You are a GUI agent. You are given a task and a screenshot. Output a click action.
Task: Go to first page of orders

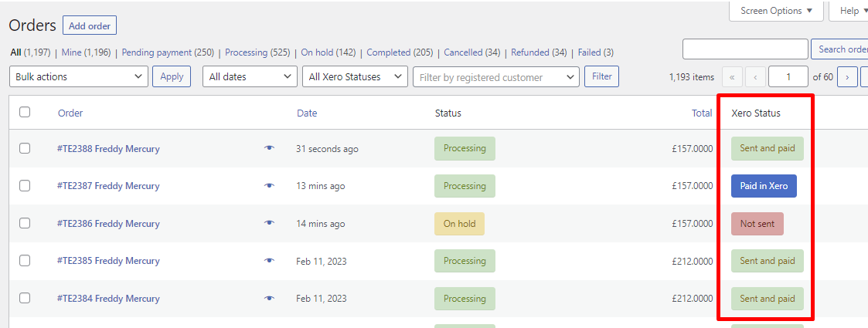pos(733,77)
